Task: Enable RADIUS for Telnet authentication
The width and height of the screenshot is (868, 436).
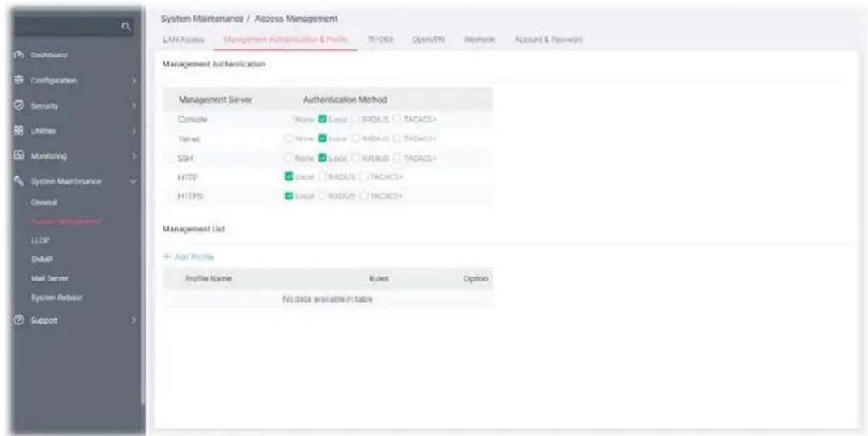Action: click(354, 138)
